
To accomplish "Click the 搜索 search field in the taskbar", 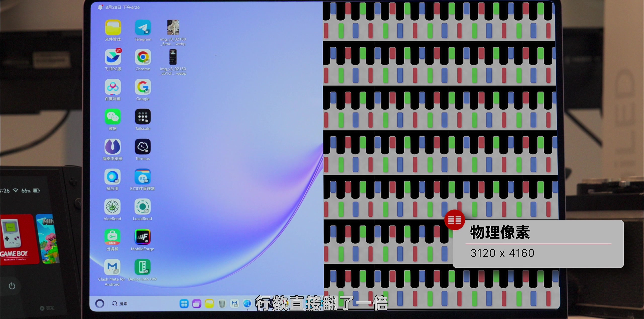I will point(120,304).
